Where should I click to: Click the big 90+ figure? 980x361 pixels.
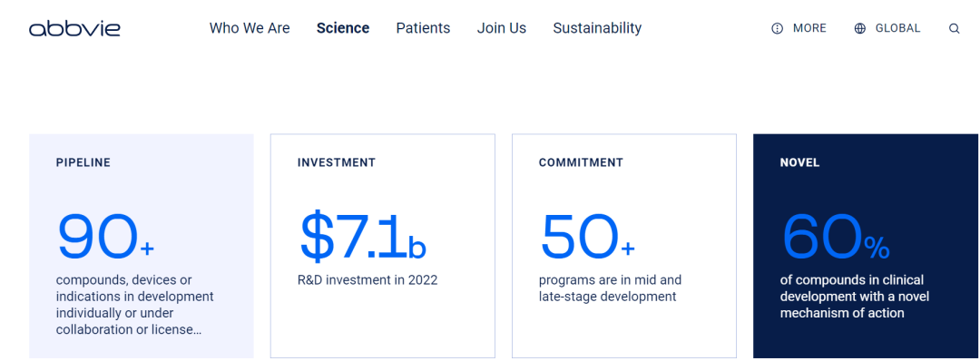point(105,236)
